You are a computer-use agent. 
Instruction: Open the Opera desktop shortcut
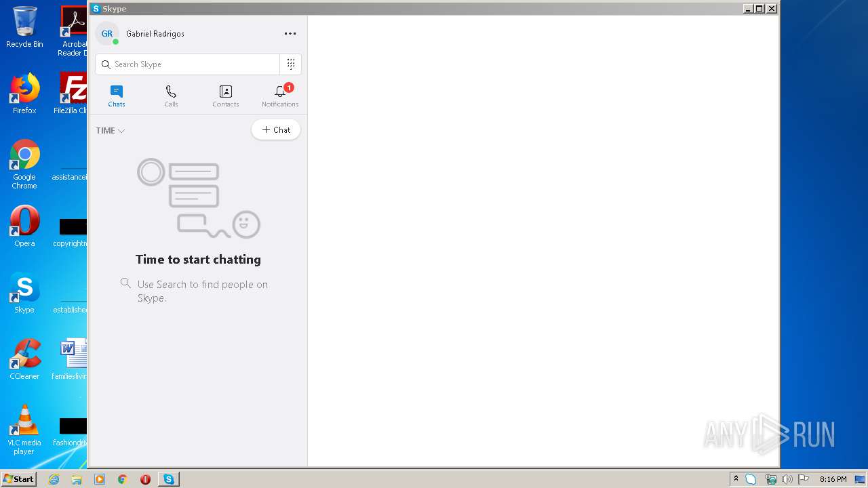pyautogui.click(x=24, y=226)
